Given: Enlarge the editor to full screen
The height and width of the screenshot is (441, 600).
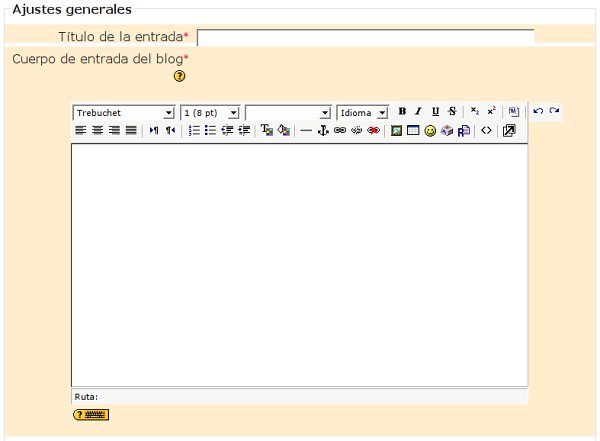Looking at the screenshot, I should coord(509,131).
